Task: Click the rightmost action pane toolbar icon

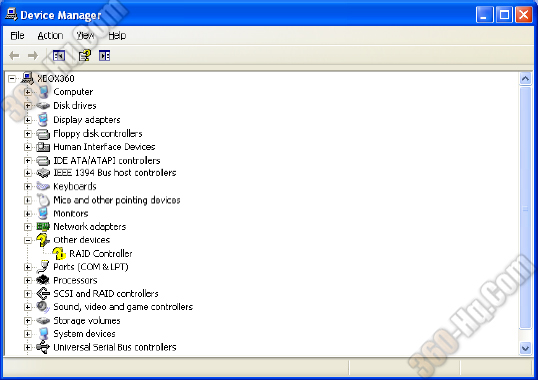Action: (104, 56)
